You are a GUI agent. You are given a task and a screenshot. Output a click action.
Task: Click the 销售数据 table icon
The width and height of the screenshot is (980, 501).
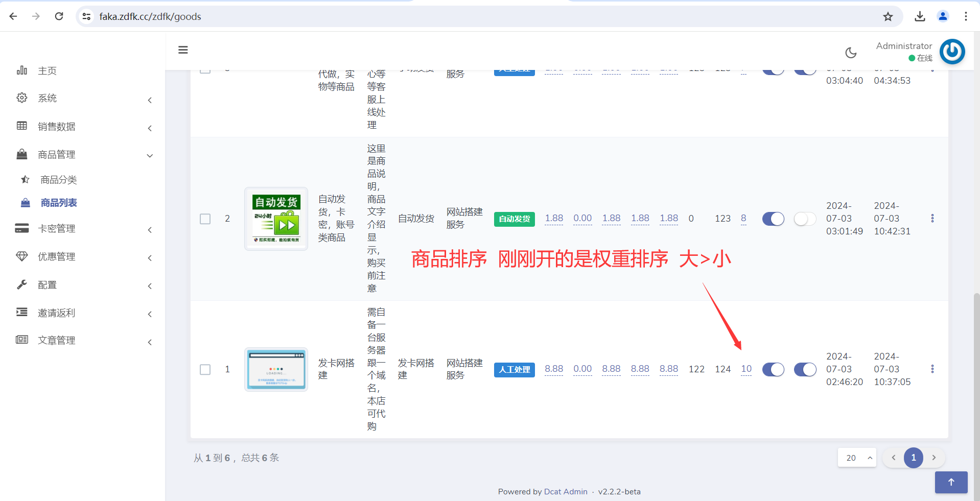point(22,126)
